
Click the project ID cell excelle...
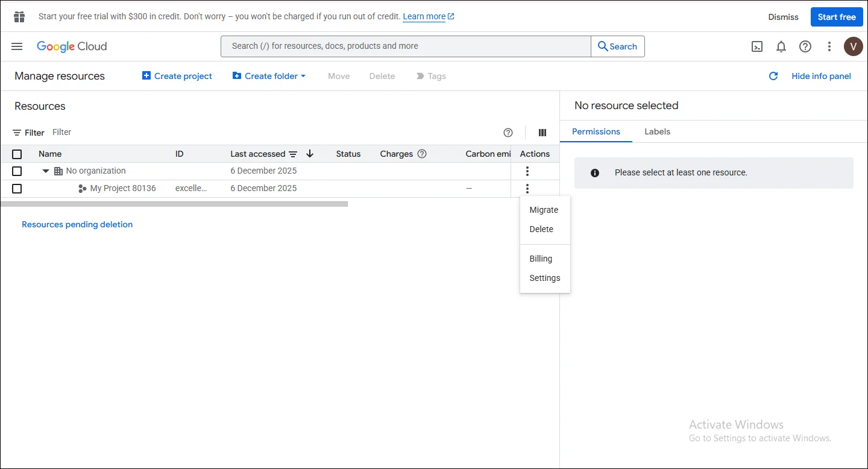(x=191, y=189)
